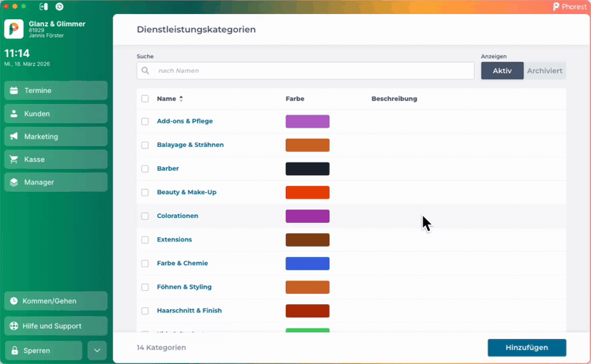Sort by the Name column arrows

coord(181,99)
